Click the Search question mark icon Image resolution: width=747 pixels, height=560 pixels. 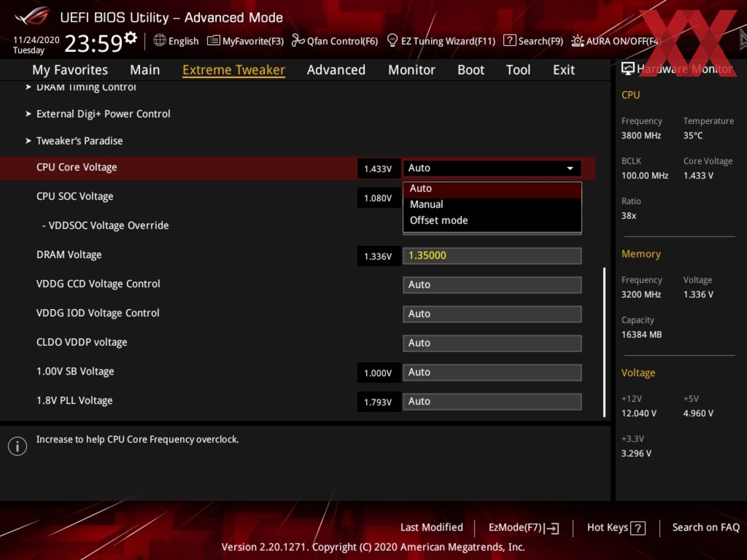(509, 40)
